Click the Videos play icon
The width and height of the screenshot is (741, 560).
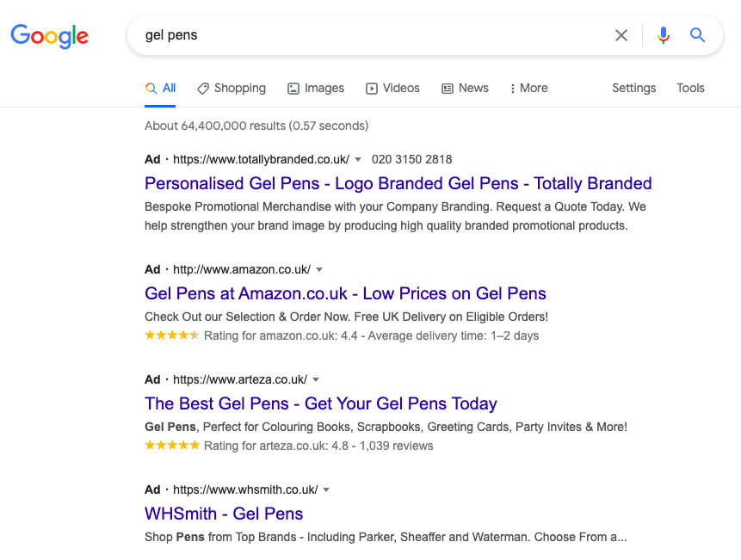click(372, 89)
